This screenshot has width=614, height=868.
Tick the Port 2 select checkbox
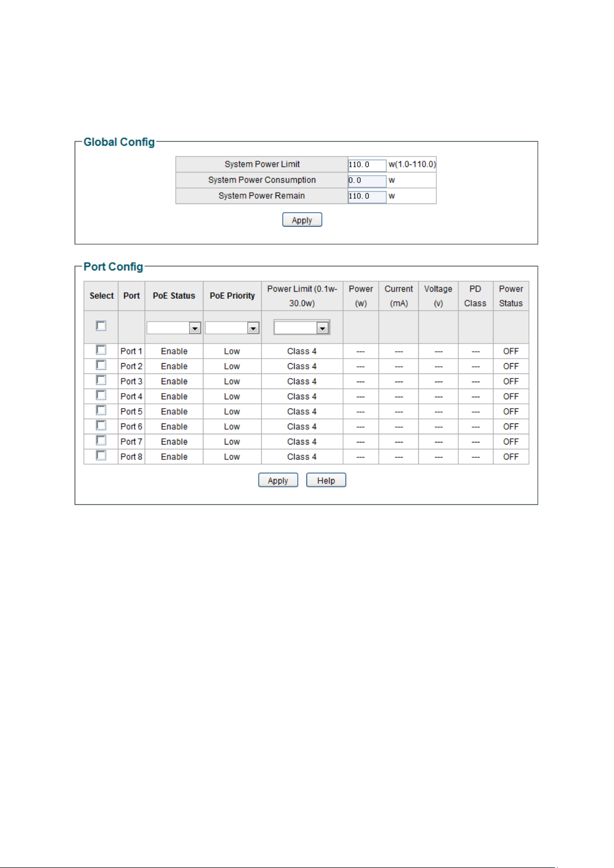(101, 365)
